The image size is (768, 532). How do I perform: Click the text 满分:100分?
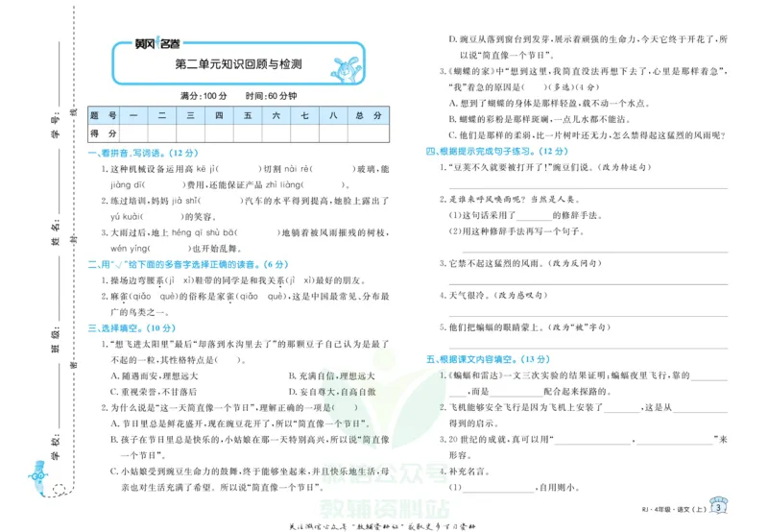pyautogui.click(x=204, y=96)
